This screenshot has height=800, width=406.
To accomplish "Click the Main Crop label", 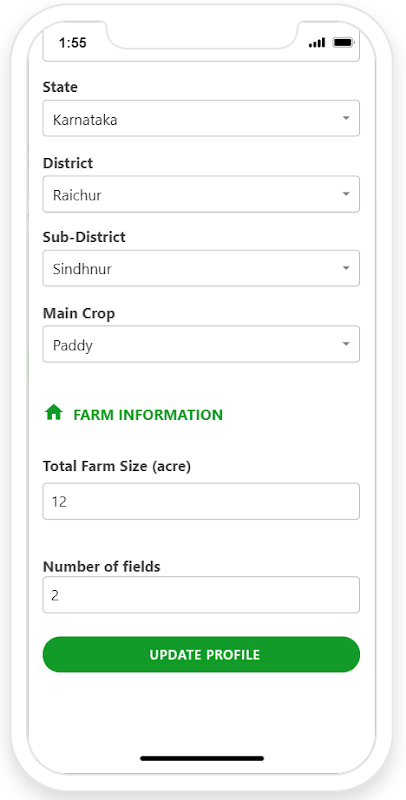I will (79, 314).
